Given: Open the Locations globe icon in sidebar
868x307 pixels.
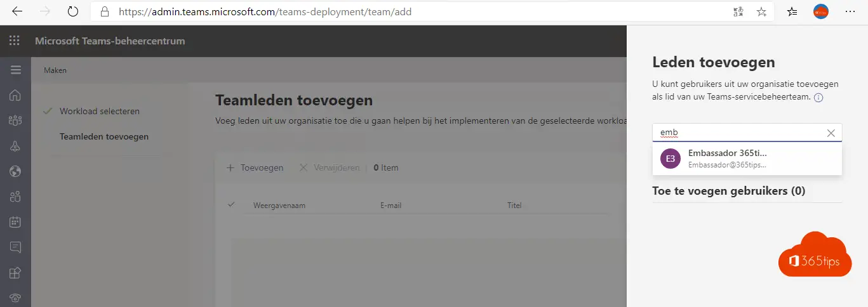Looking at the screenshot, I should 15,171.
